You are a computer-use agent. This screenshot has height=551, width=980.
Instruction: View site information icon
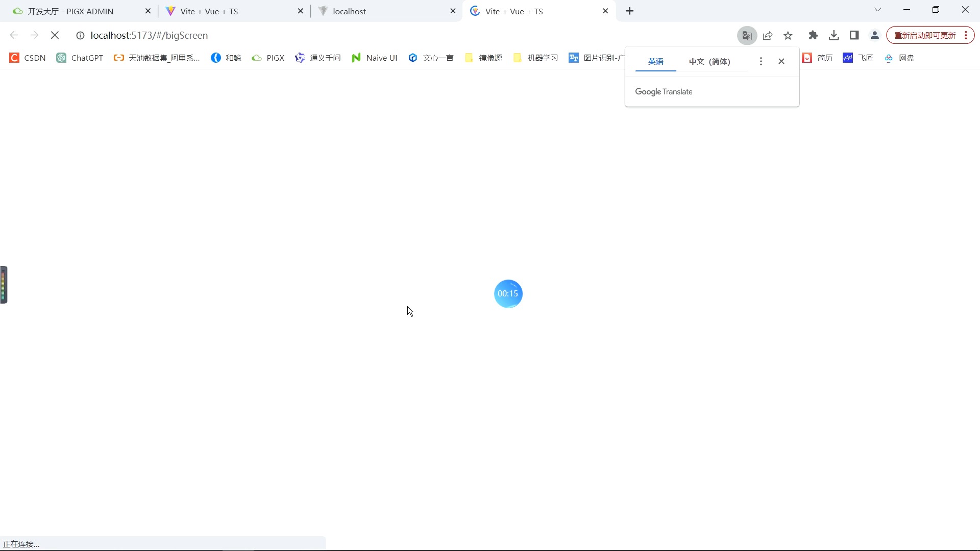click(x=80, y=35)
